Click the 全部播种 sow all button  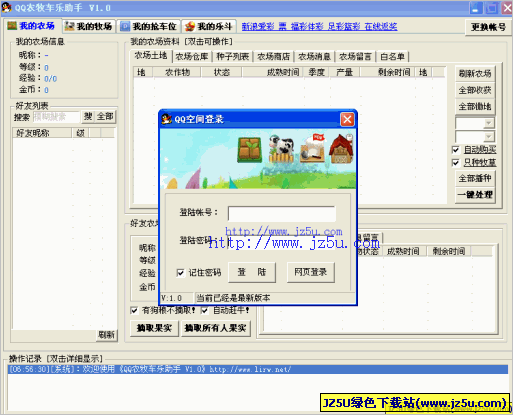tap(475, 178)
